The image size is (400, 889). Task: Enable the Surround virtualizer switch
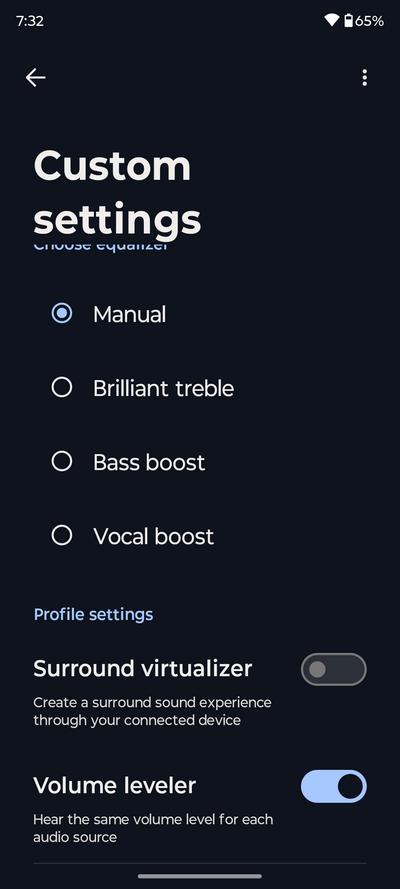(x=334, y=670)
